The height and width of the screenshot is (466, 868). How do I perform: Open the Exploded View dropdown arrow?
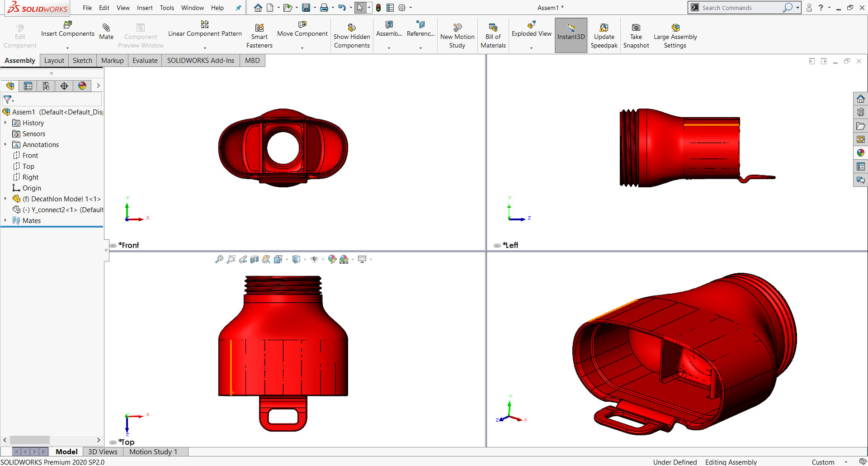531,48
